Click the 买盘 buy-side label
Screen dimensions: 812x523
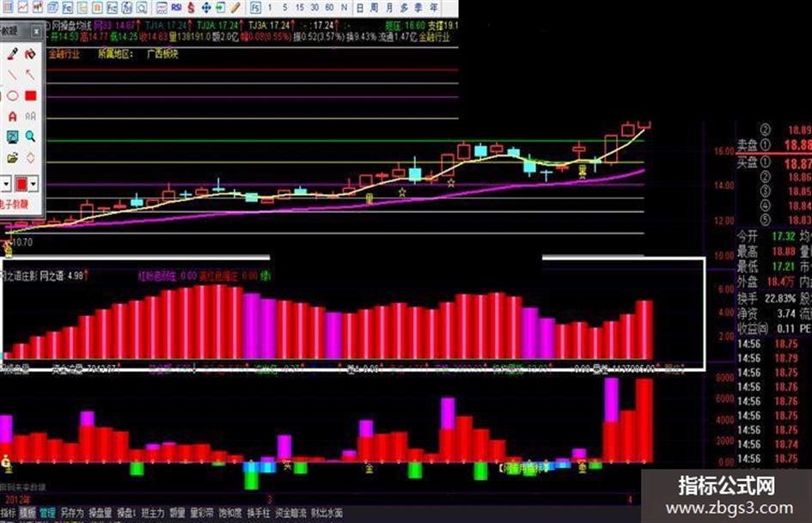[748, 162]
